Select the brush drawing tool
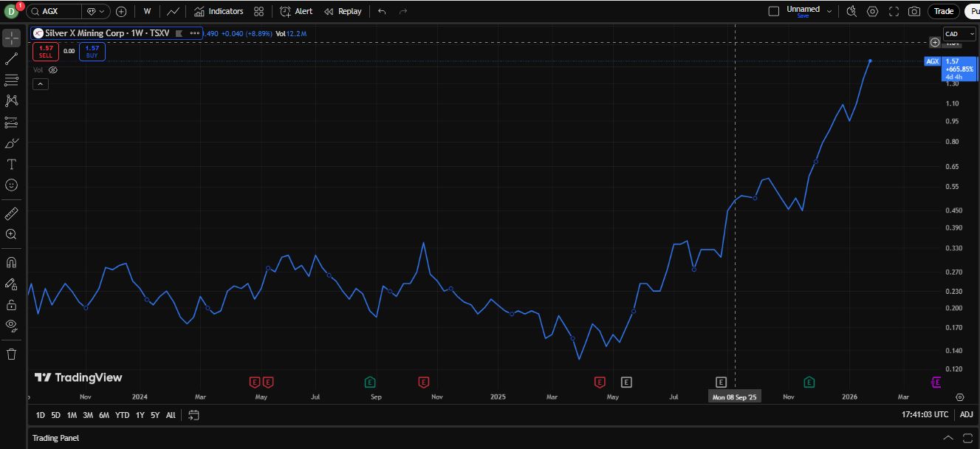The height and width of the screenshot is (449, 980). tap(11, 143)
